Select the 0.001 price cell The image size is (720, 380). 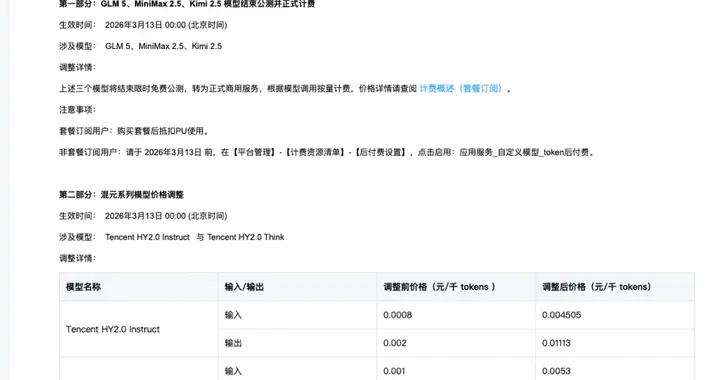point(456,369)
